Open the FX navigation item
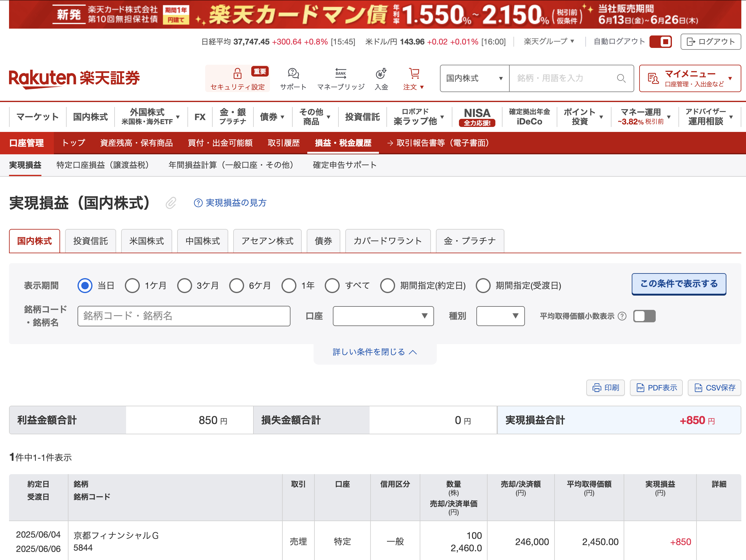The width and height of the screenshot is (746, 560). tap(200, 117)
